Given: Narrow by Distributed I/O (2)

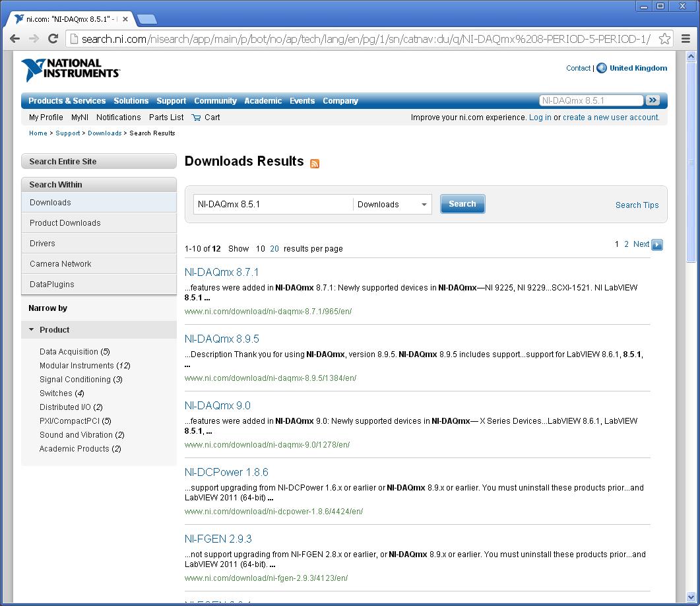Looking at the screenshot, I should pos(71,407).
